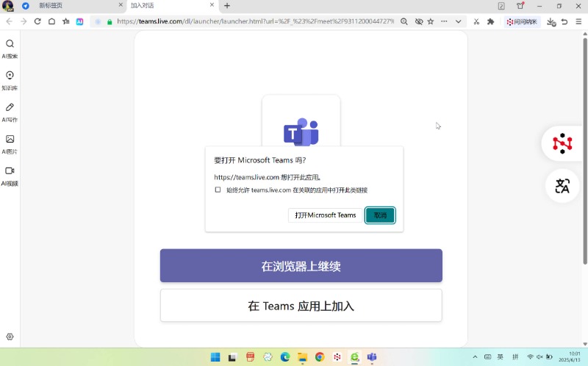This screenshot has height=366, width=588.
Task: Click the translate floating button
Action: [562, 186]
